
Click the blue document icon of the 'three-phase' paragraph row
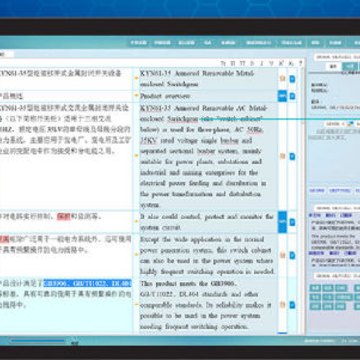coord(292,156)
